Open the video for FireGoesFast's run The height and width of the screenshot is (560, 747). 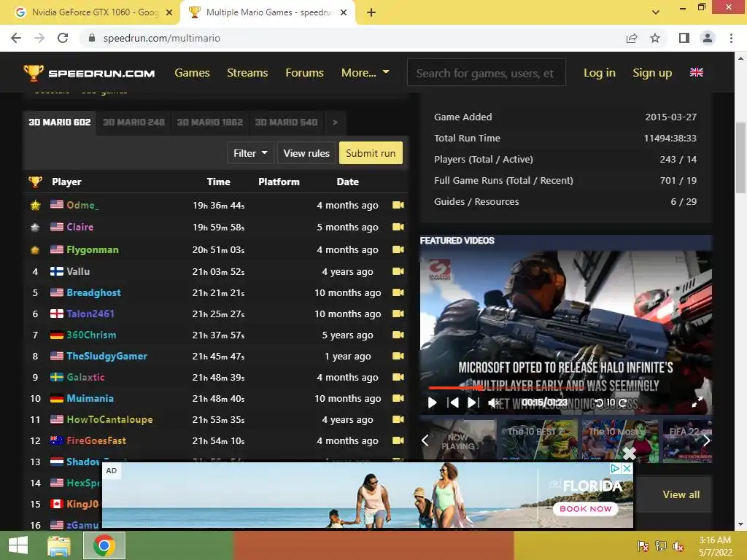click(398, 440)
